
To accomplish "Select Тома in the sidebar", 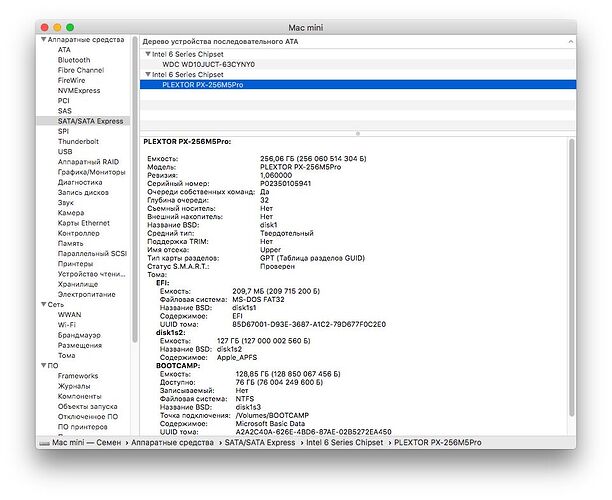I will (x=66, y=355).
